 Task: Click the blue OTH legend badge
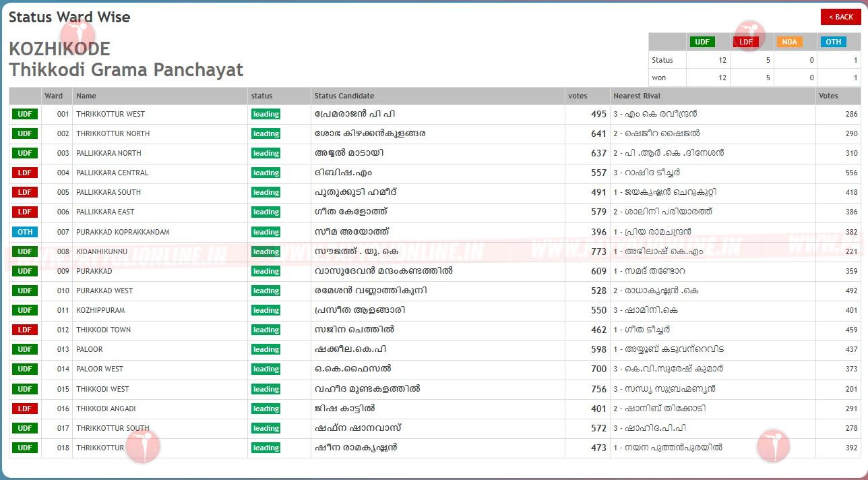[x=833, y=42]
